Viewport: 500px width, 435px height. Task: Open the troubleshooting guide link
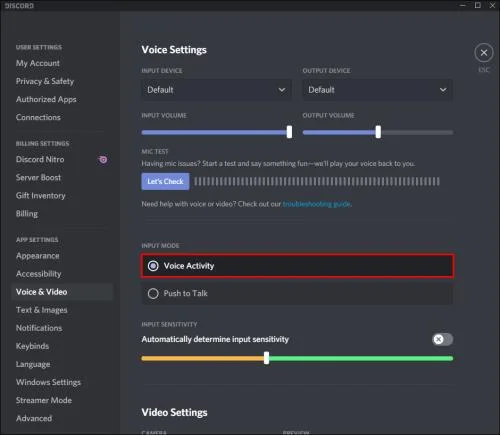coord(317,204)
